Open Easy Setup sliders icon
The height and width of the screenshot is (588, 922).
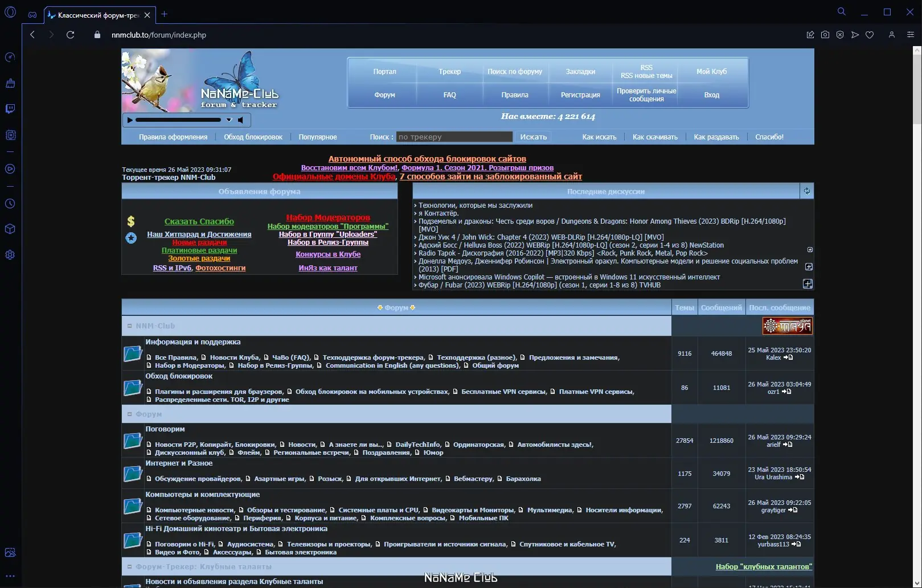coord(911,35)
